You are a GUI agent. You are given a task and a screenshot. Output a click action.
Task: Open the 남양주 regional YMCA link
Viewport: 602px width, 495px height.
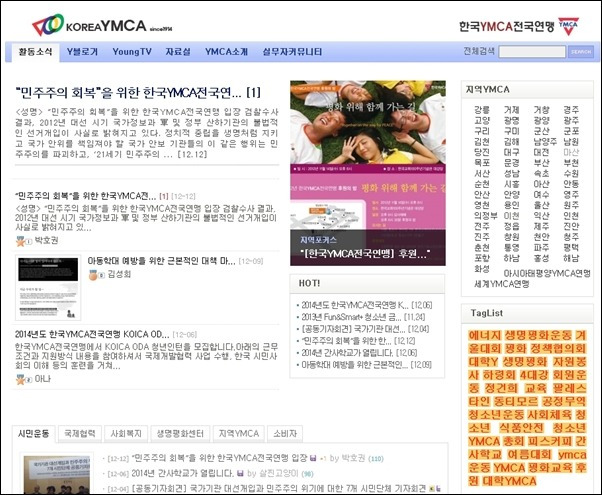coord(545,142)
